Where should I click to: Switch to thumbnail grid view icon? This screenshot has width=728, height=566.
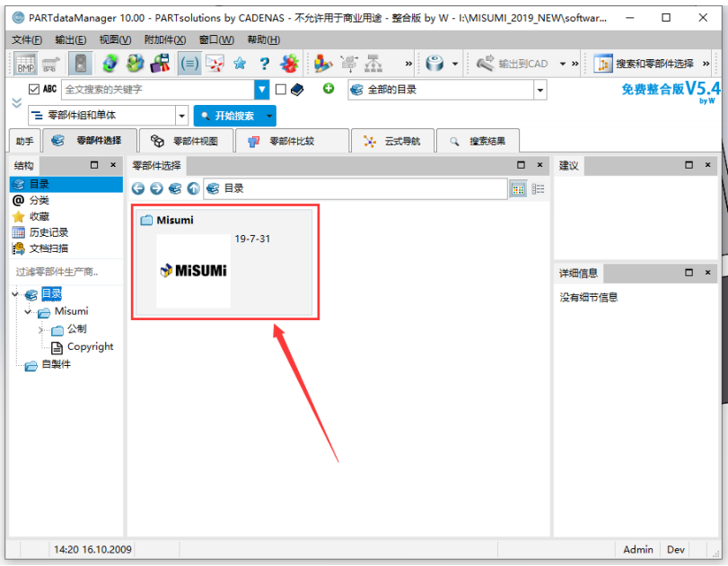518,188
